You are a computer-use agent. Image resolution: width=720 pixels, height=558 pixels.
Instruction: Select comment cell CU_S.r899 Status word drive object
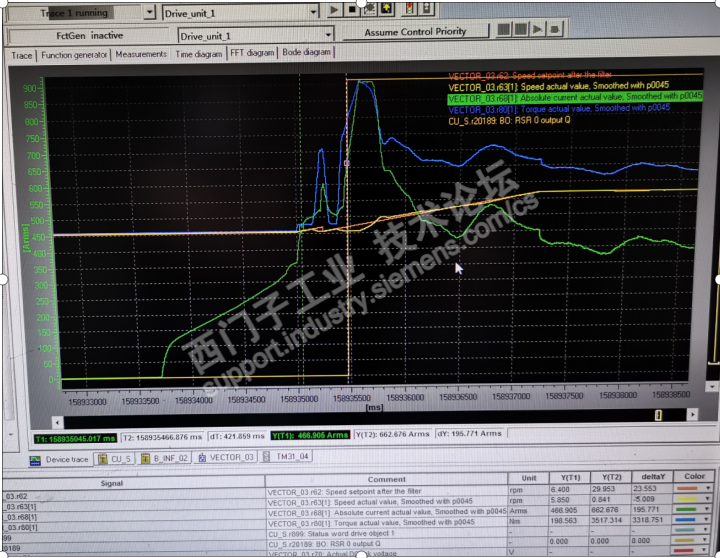[x=387, y=534]
